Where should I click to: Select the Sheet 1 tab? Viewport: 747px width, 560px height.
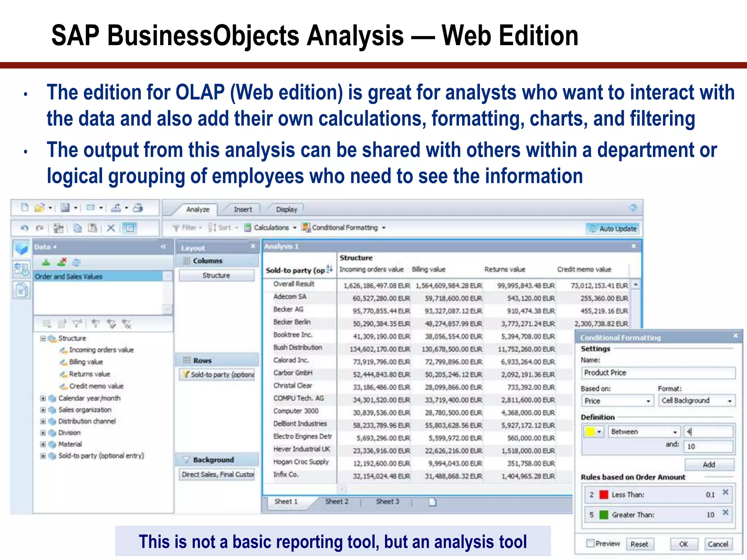[x=286, y=501]
